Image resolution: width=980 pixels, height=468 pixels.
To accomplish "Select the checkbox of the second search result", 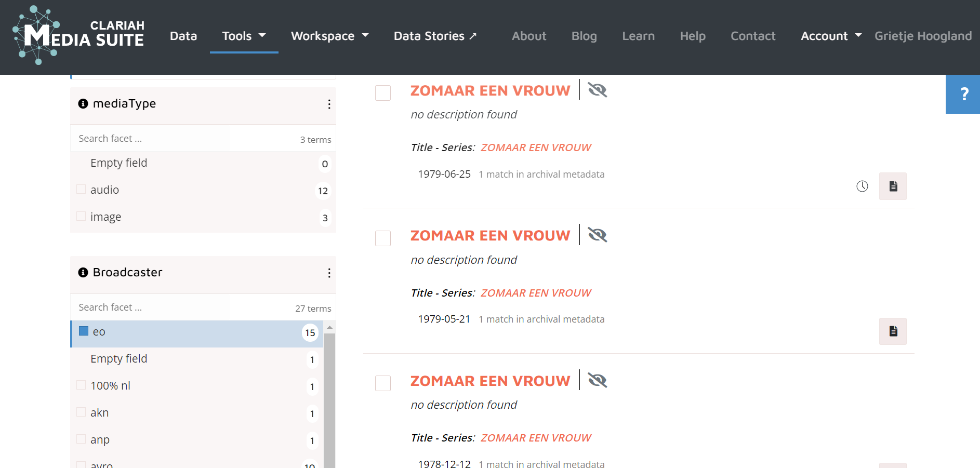I will point(382,238).
